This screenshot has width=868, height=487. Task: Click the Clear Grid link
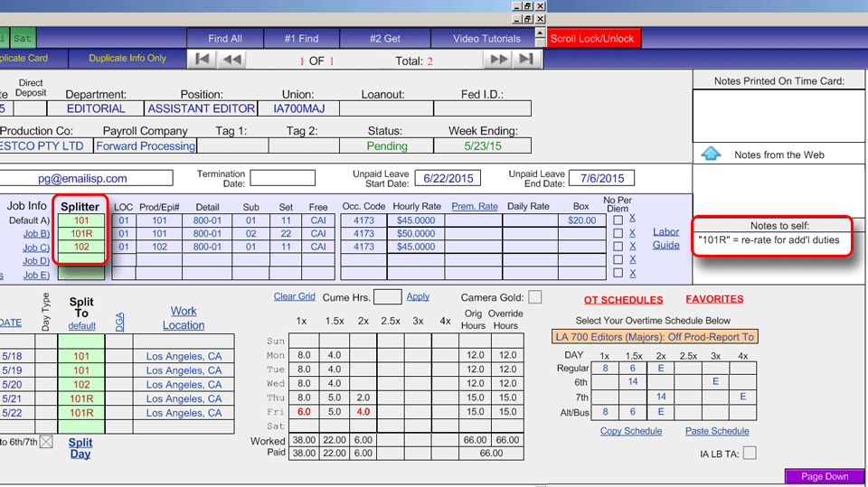click(x=294, y=296)
